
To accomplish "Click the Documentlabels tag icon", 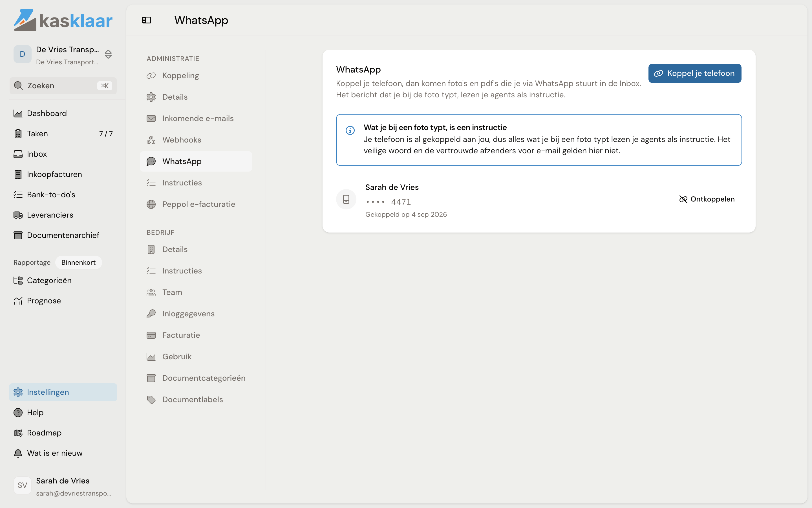I will click(151, 399).
